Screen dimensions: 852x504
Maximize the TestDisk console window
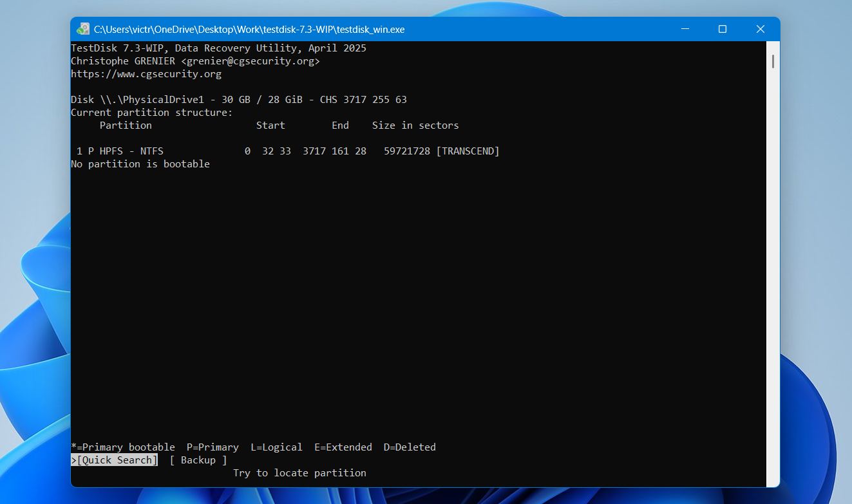[x=723, y=29]
